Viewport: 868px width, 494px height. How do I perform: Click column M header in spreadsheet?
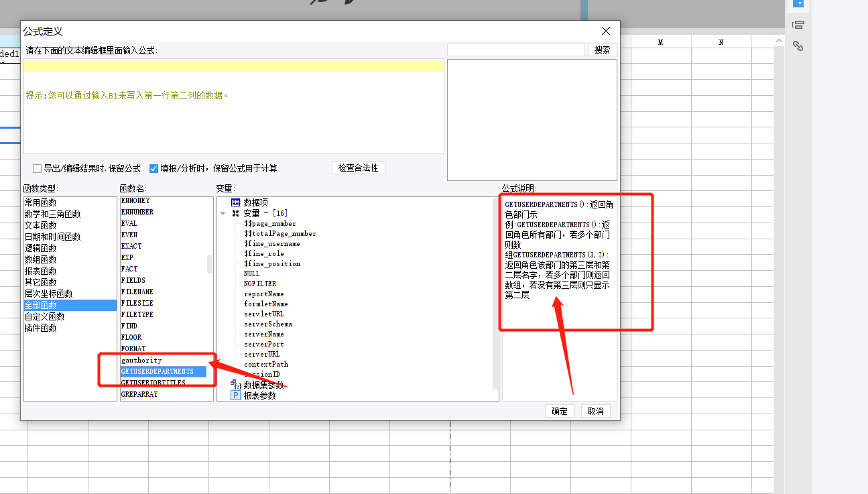(x=661, y=42)
